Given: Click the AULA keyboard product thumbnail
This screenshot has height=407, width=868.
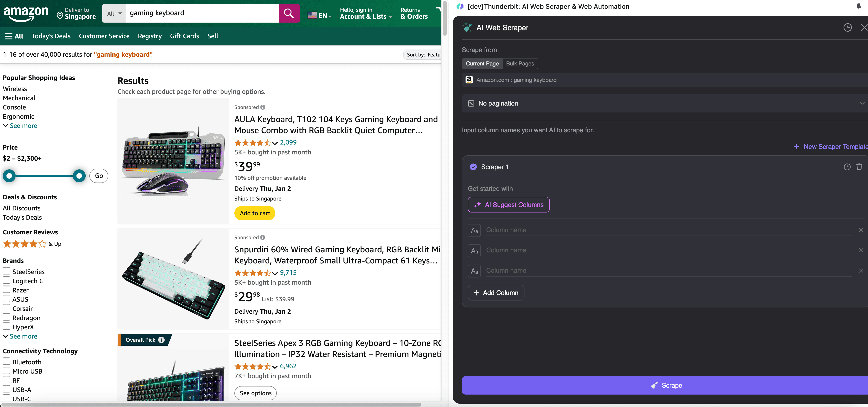Looking at the screenshot, I should tap(173, 161).
